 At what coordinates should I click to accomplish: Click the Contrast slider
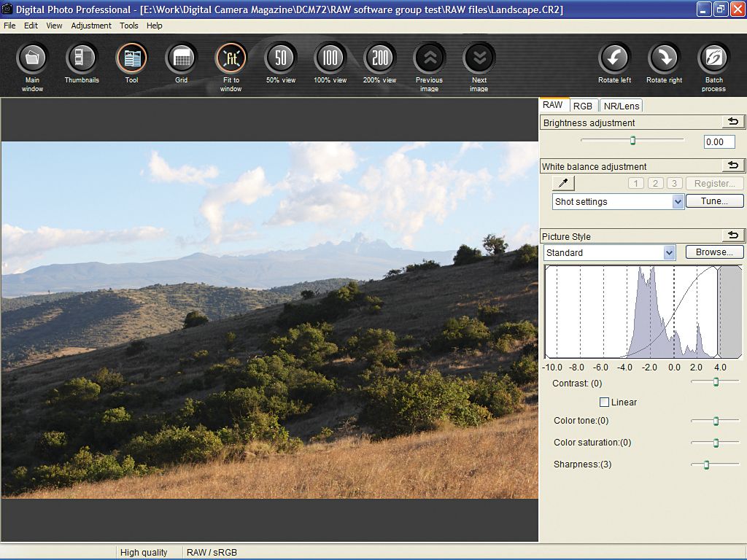click(x=715, y=381)
